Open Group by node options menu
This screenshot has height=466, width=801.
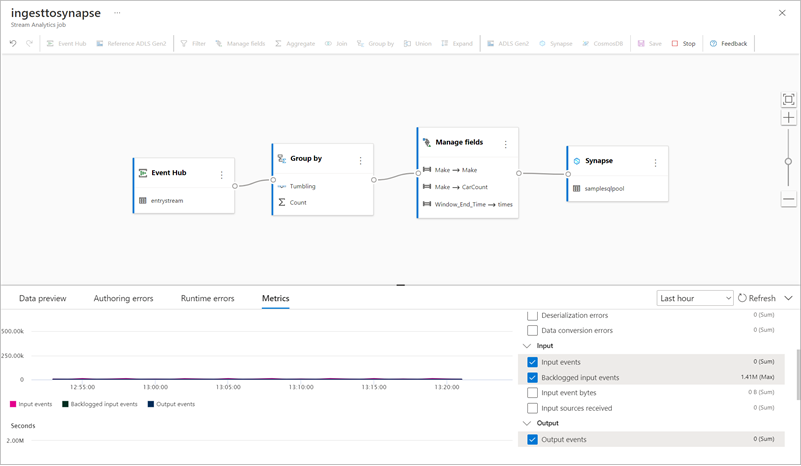tap(361, 160)
